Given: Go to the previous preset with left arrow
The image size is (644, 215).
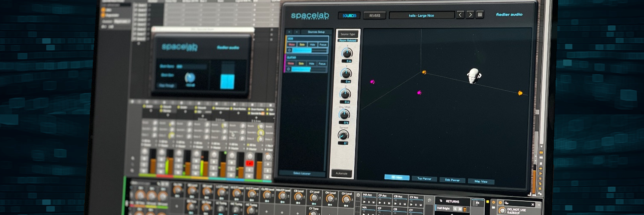Looking at the screenshot, I should tap(460, 15).
